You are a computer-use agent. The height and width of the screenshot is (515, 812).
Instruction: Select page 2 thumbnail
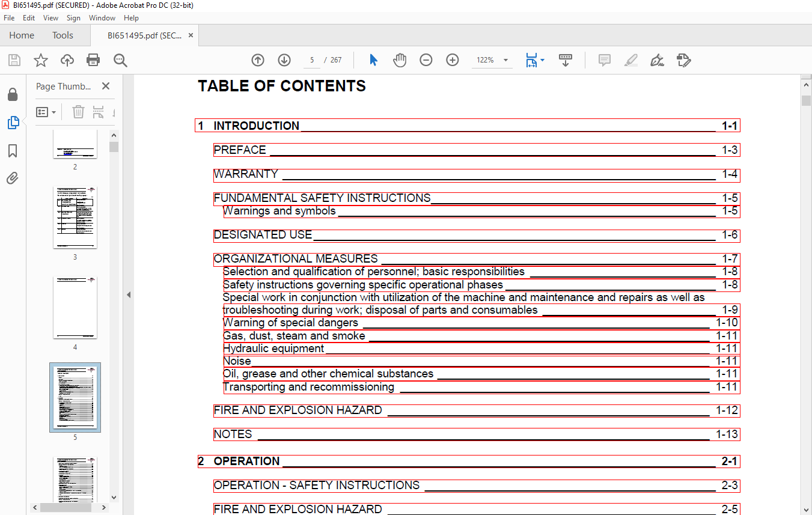coord(75,144)
